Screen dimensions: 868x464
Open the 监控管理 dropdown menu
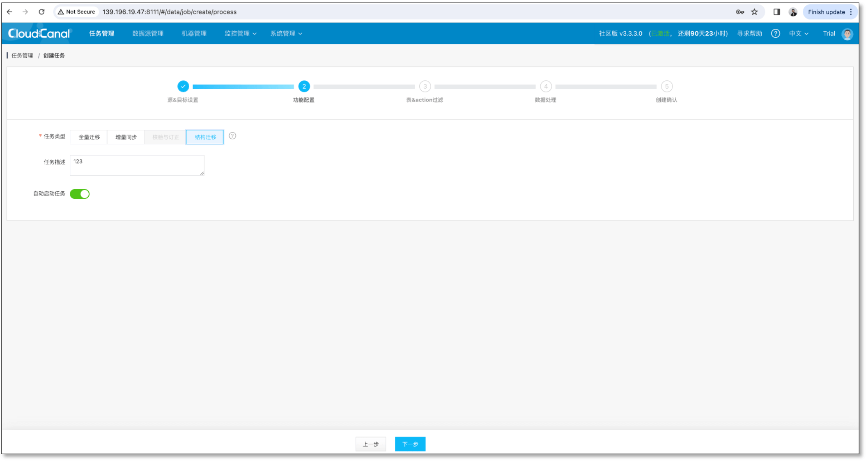[240, 33]
